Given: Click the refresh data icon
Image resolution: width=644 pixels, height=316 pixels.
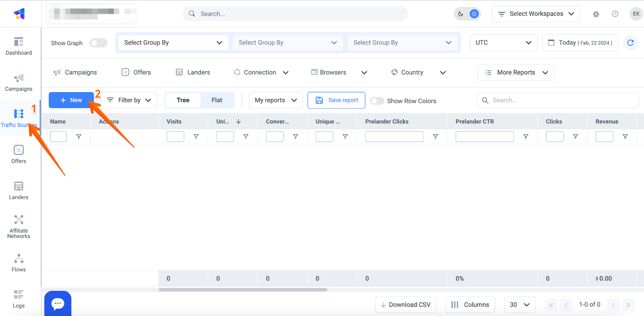Looking at the screenshot, I should pos(630,43).
